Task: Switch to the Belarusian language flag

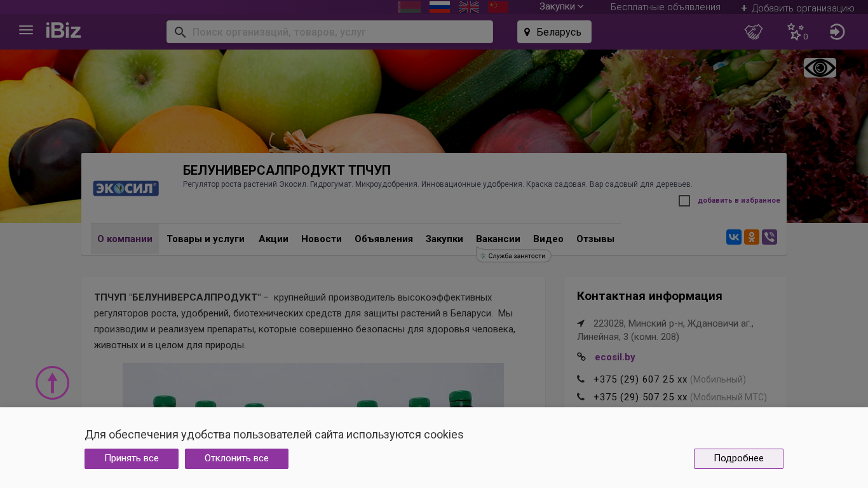Action: point(409,6)
